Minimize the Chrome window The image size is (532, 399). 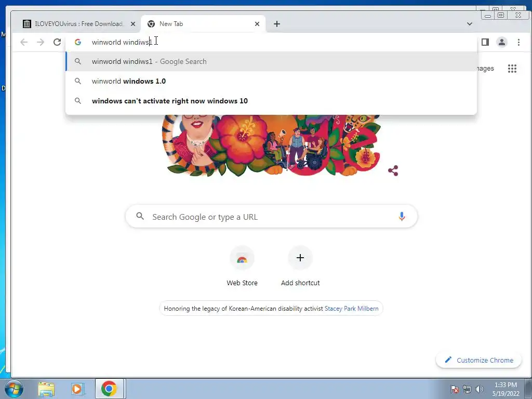pyautogui.click(x=488, y=15)
